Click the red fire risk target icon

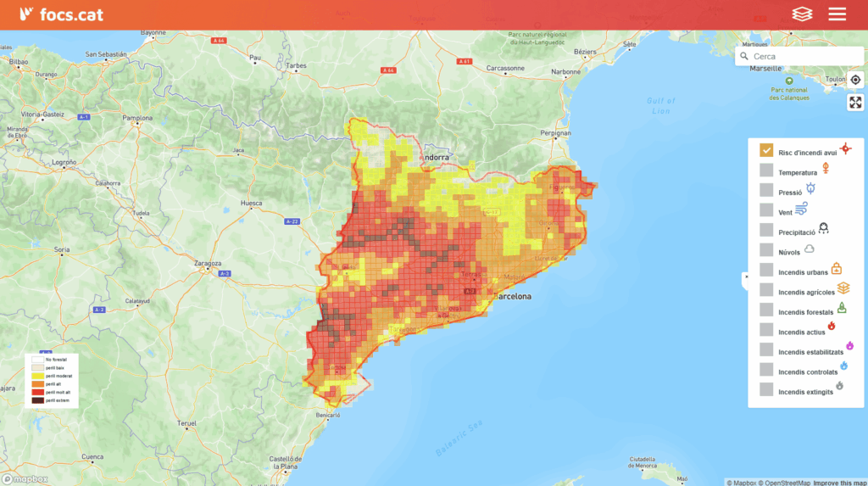click(845, 148)
